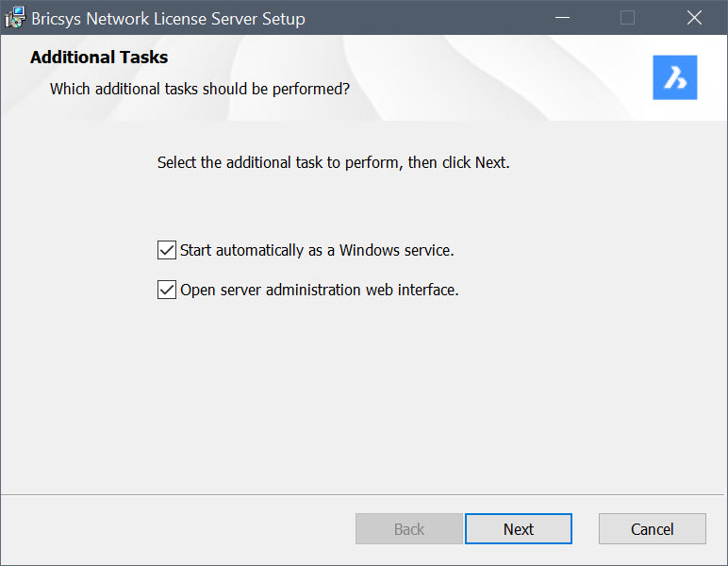This screenshot has width=728, height=566.
Task: Uncheck the Open server administration web interface box
Action: click(167, 290)
